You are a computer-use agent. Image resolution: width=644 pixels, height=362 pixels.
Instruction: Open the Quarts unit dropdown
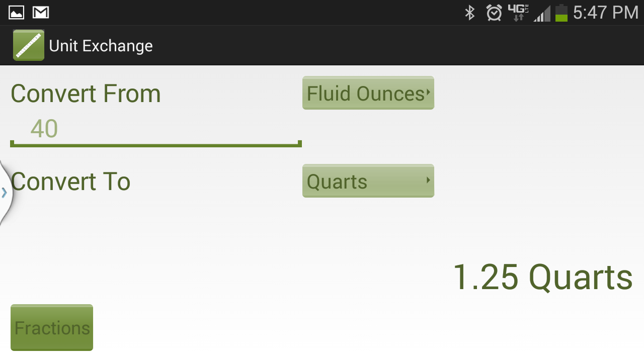tap(368, 181)
